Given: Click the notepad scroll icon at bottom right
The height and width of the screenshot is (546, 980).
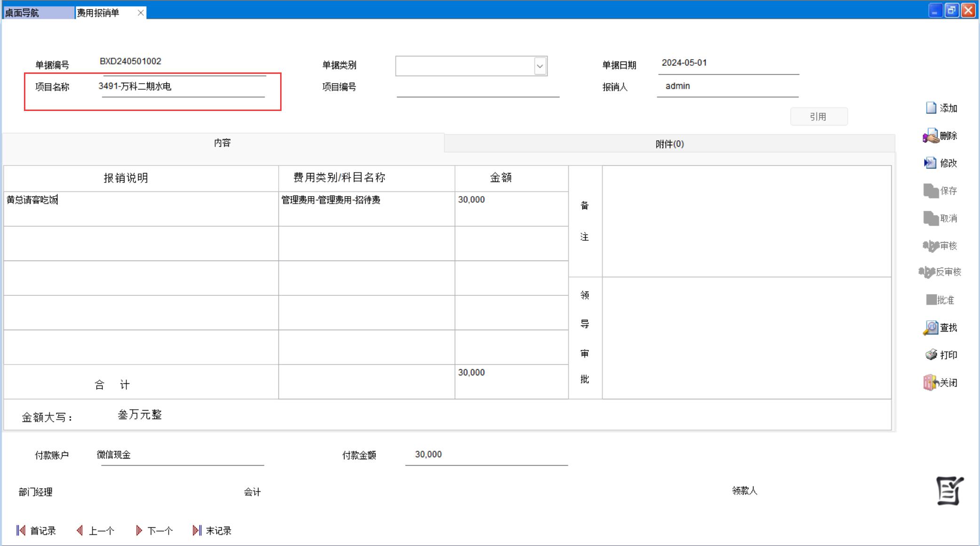Looking at the screenshot, I should point(949,491).
